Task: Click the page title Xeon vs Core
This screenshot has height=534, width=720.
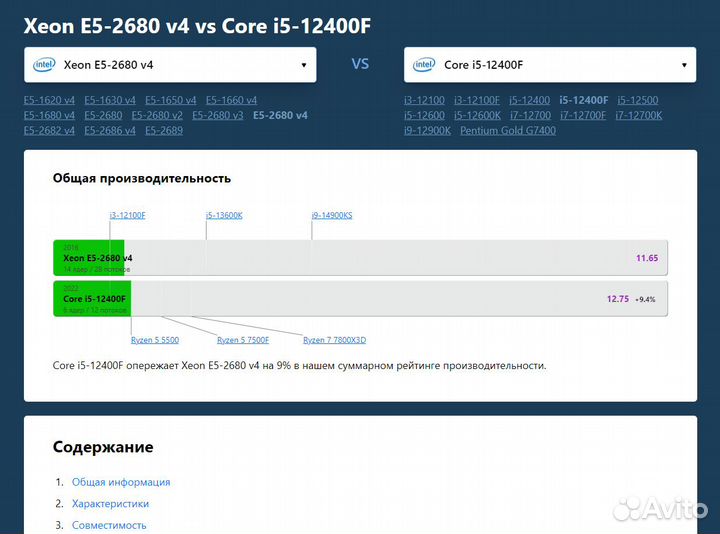Action: tap(197, 26)
